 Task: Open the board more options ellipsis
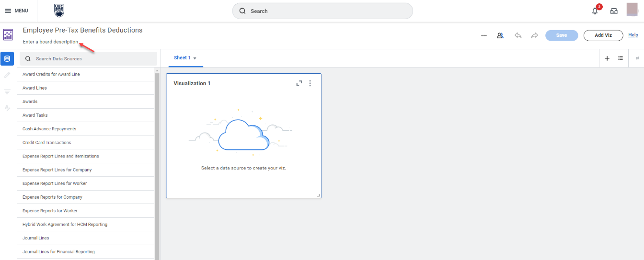(x=484, y=35)
